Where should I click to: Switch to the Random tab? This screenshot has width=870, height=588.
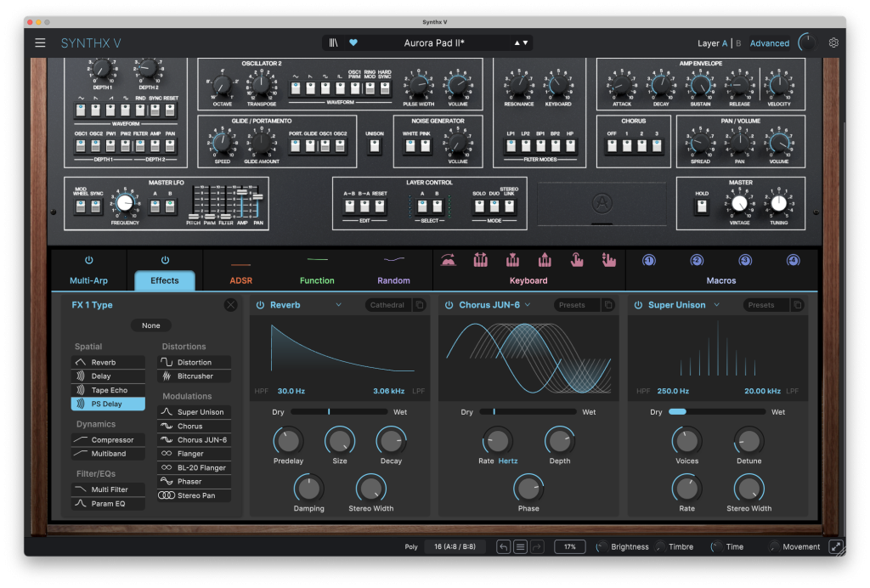pyautogui.click(x=393, y=280)
